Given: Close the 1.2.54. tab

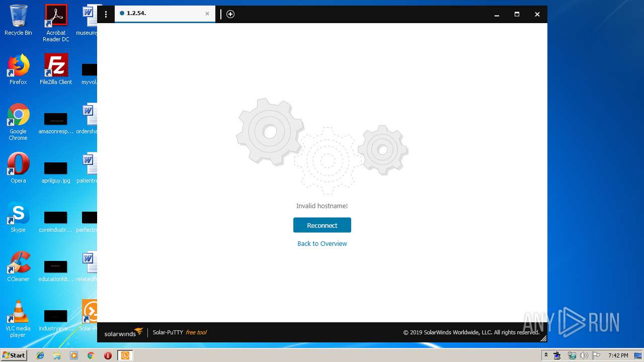Looking at the screenshot, I should [x=207, y=14].
